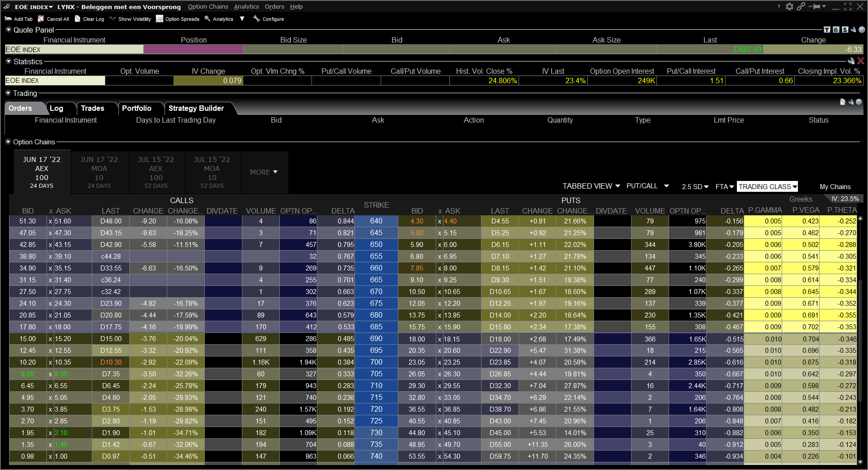Open the Analytics menu in menu bar
Screen dimensions: 868x470
(246, 7)
